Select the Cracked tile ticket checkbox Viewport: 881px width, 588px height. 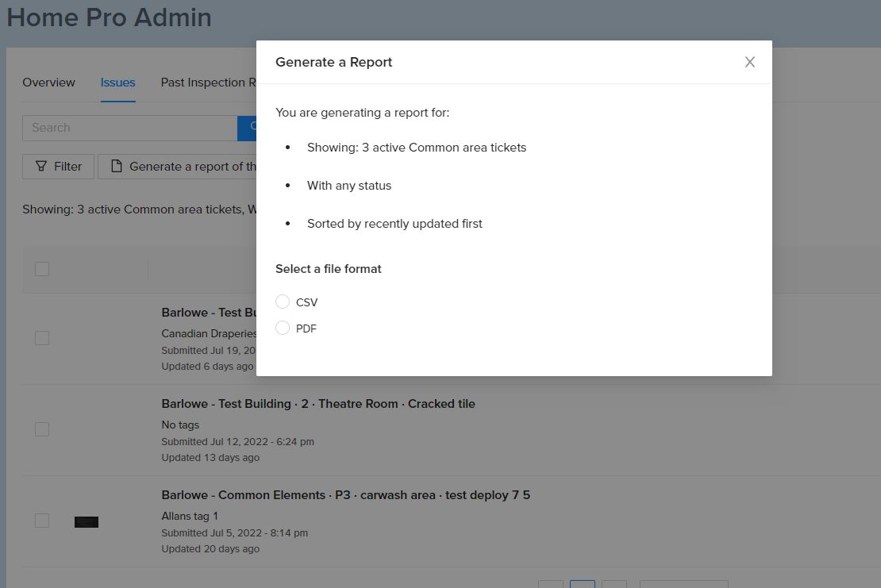click(x=42, y=429)
